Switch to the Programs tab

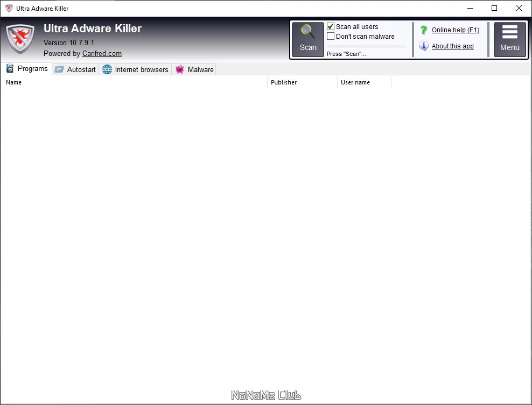coord(27,69)
